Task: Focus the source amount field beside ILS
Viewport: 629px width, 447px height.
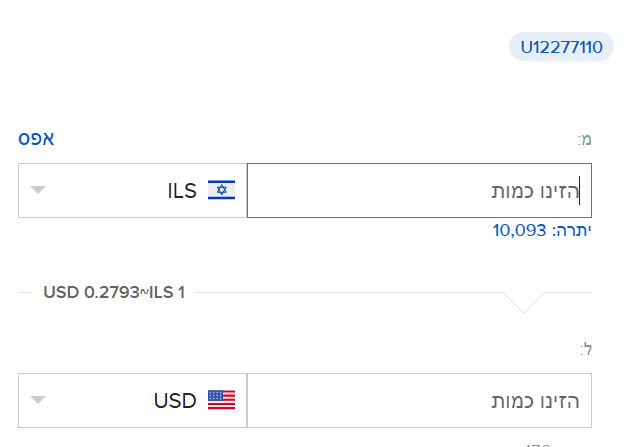Action: (418, 190)
